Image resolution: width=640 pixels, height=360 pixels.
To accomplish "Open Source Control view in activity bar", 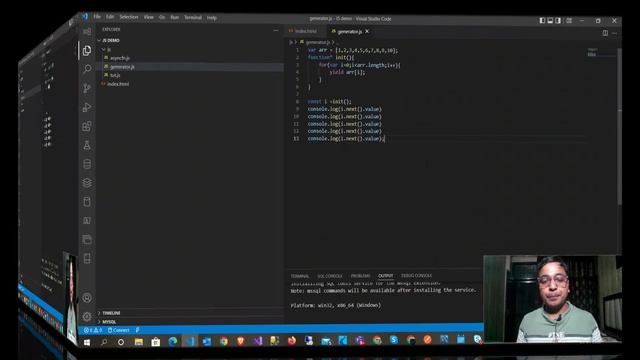I will 87,88.
